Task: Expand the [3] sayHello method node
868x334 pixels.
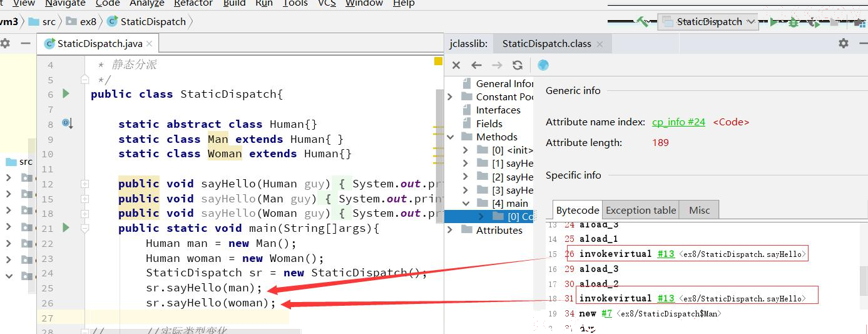Action: 466,190
